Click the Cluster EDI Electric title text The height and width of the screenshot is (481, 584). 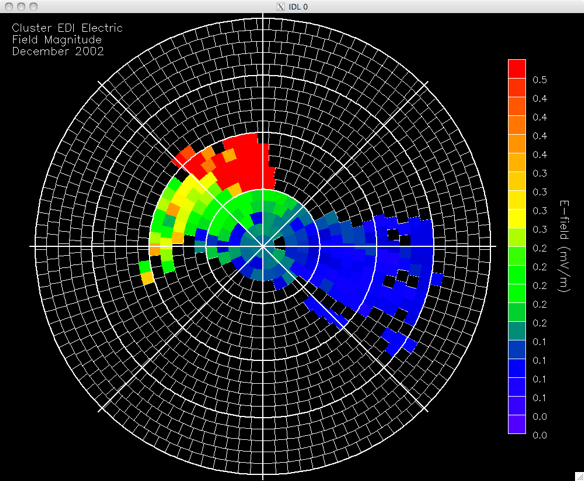[x=67, y=28]
